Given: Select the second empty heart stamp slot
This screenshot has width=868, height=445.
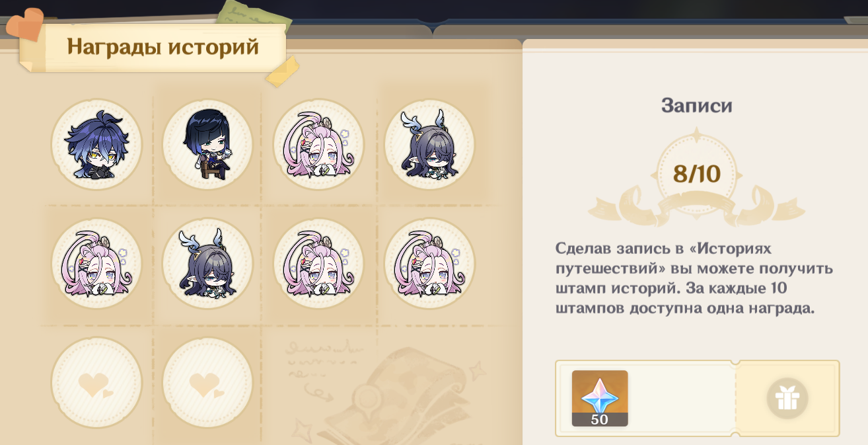Looking at the screenshot, I should tap(207, 383).
